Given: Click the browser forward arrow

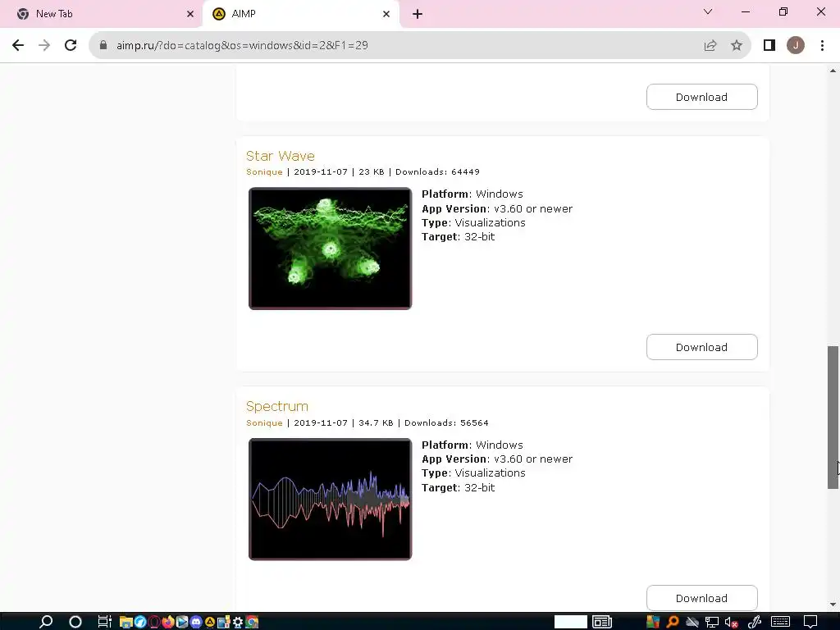Looking at the screenshot, I should [x=44, y=45].
